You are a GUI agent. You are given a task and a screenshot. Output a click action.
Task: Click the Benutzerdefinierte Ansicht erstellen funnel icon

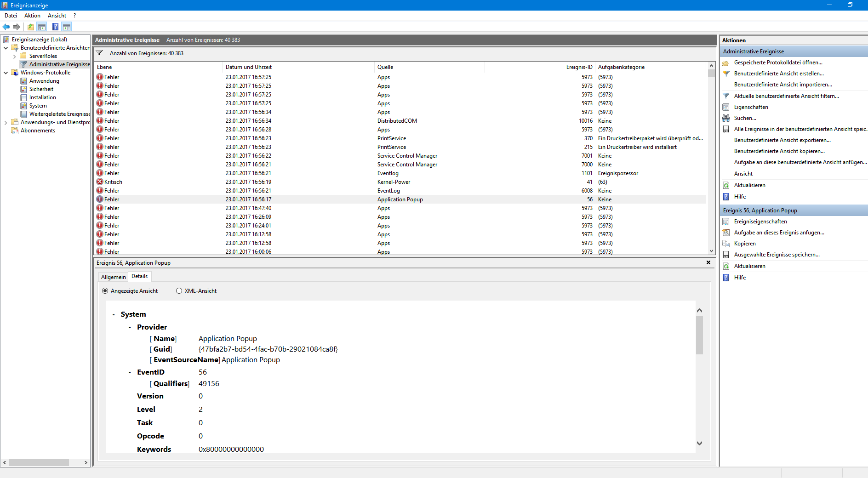[x=726, y=74]
